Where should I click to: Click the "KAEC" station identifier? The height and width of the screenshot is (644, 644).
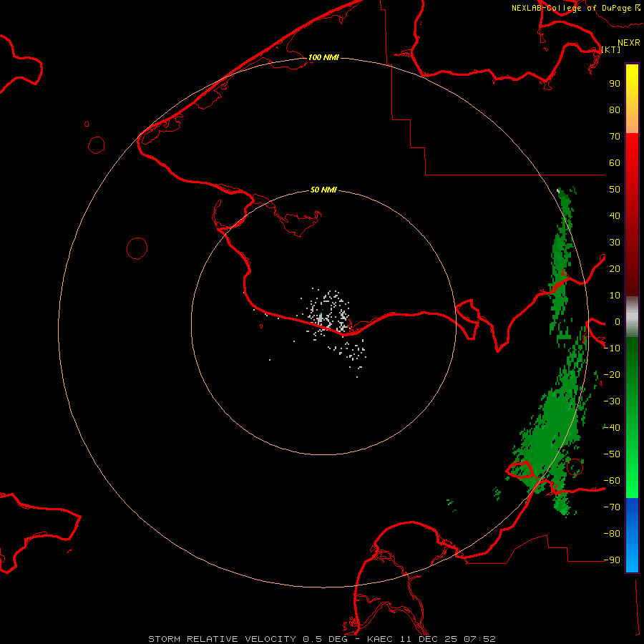(380, 639)
